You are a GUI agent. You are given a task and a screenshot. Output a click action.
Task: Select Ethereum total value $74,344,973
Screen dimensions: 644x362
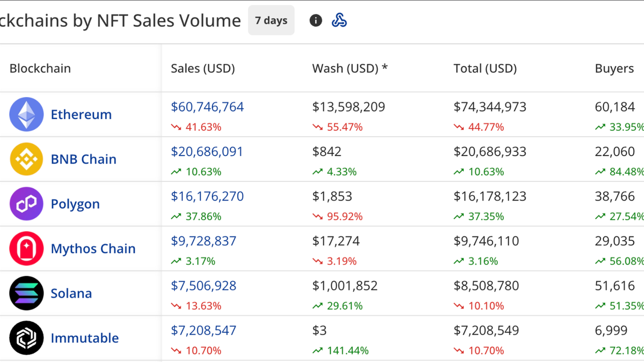coord(490,107)
